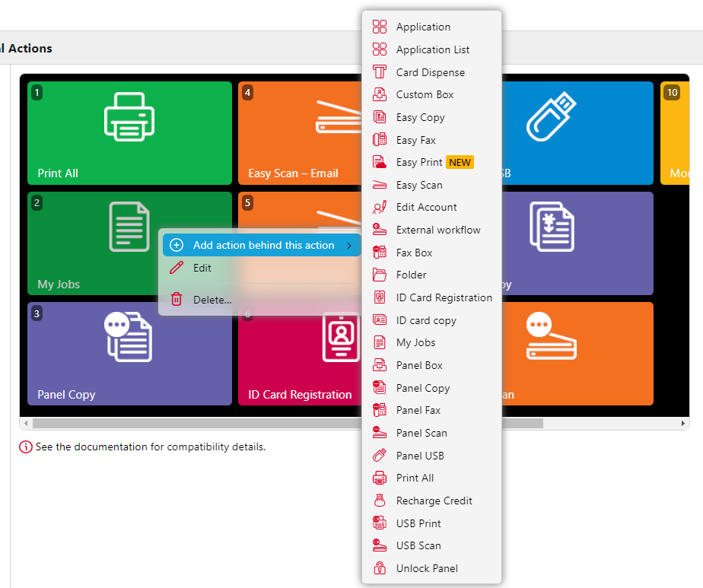The width and height of the screenshot is (703, 588).
Task: Expand the Add action behind this action arrow
Action: click(349, 245)
